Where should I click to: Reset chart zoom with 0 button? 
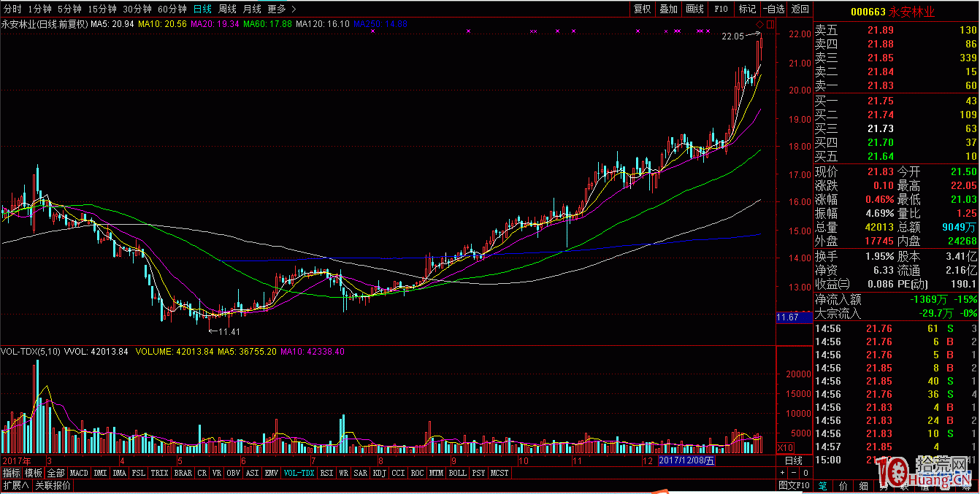click(x=805, y=473)
